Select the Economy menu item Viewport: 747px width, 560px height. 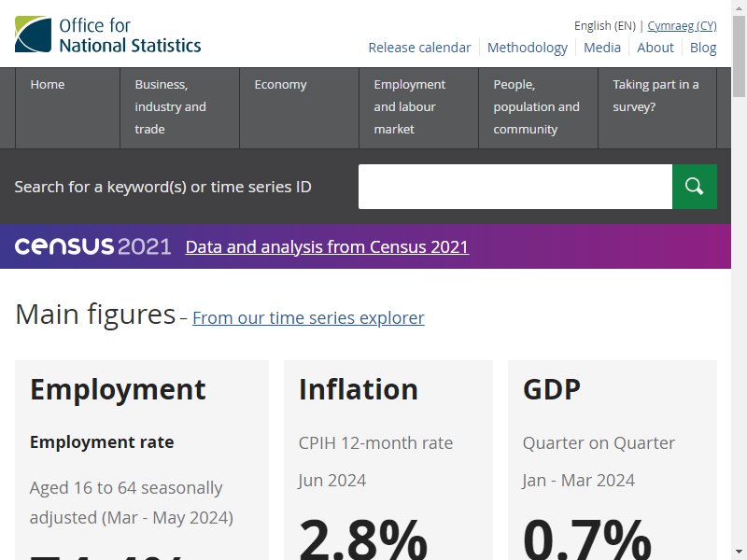click(x=299, y=108)
